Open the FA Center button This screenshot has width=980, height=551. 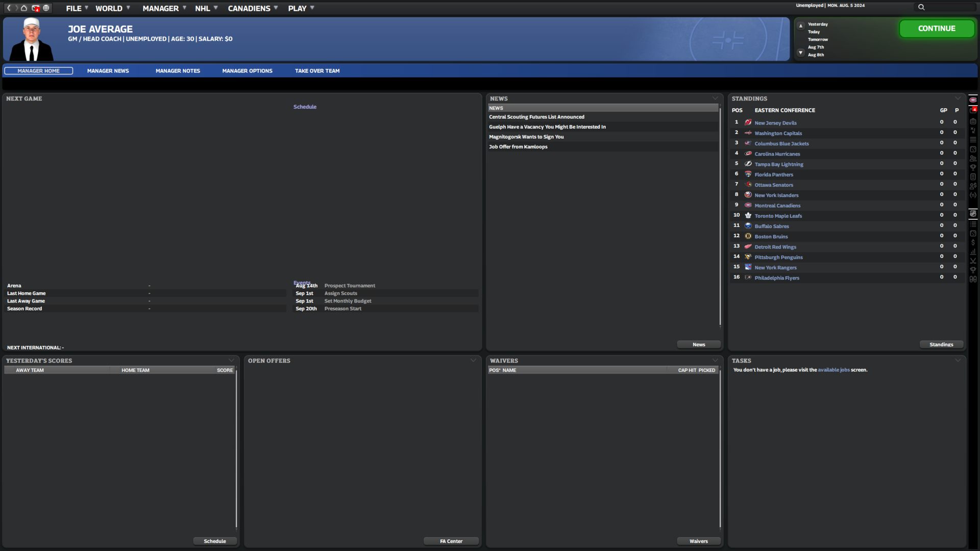click(x=451, y=541)
